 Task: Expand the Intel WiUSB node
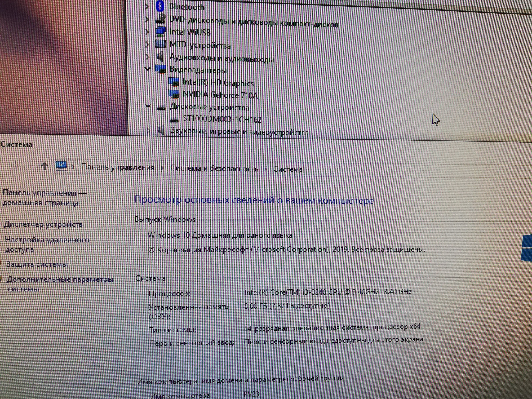point(147,32)
